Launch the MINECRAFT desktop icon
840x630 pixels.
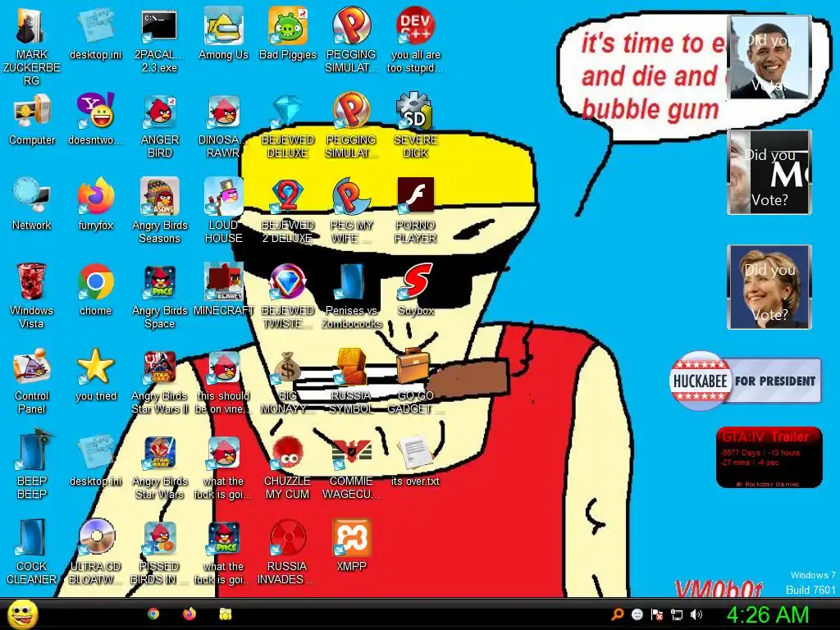[223, 282]
